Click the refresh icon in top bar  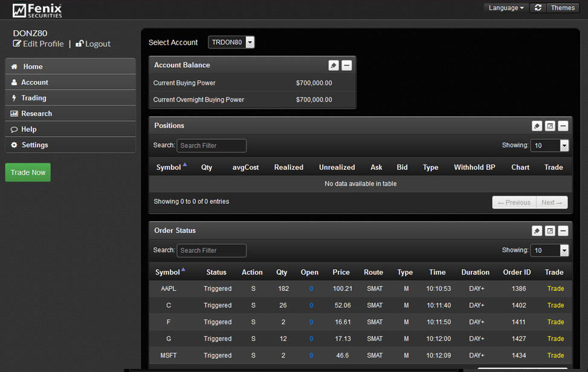[x=538, y=8]
